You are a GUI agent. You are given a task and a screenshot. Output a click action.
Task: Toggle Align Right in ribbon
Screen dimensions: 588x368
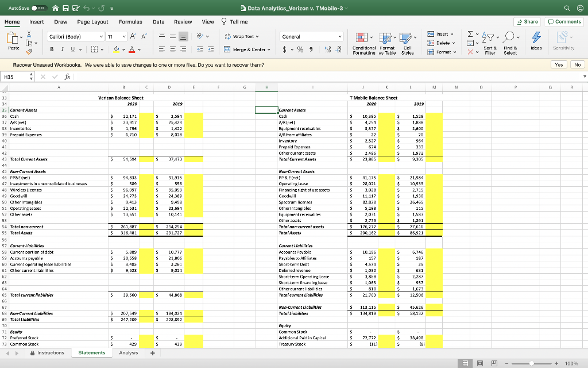point(183,49)
